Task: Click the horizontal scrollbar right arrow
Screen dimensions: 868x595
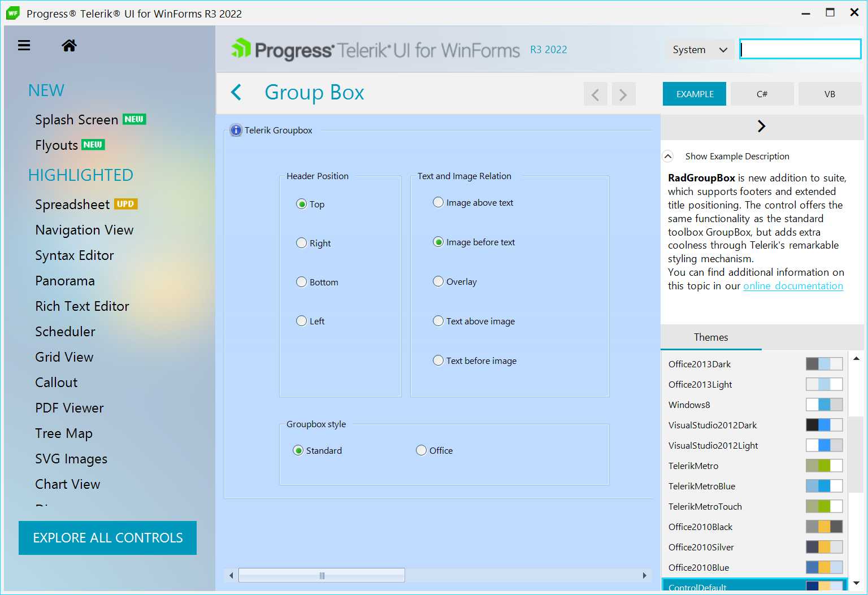Action: pos(644,576)
